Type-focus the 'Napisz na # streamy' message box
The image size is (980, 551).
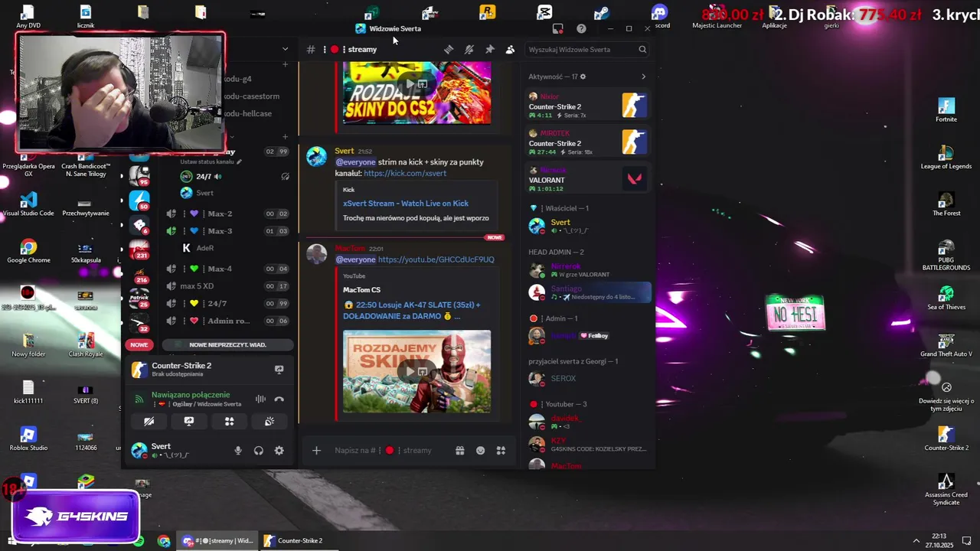click(x=390, y=451)
